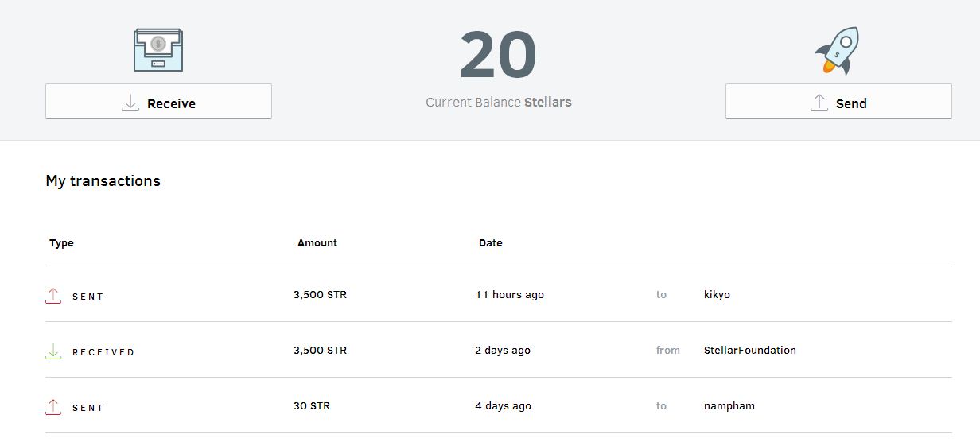The width and height of the screenshot is (980, 442).
Task: Click the Amount column header
Action: click(317, 243)
